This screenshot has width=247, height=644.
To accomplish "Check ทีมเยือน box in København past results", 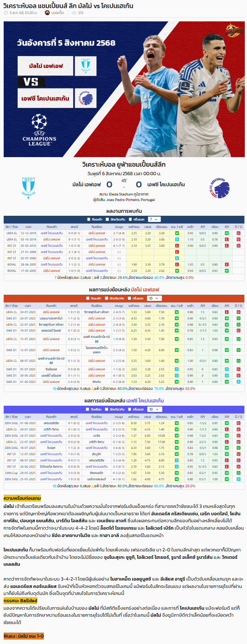I will click(x=88, y=409).
